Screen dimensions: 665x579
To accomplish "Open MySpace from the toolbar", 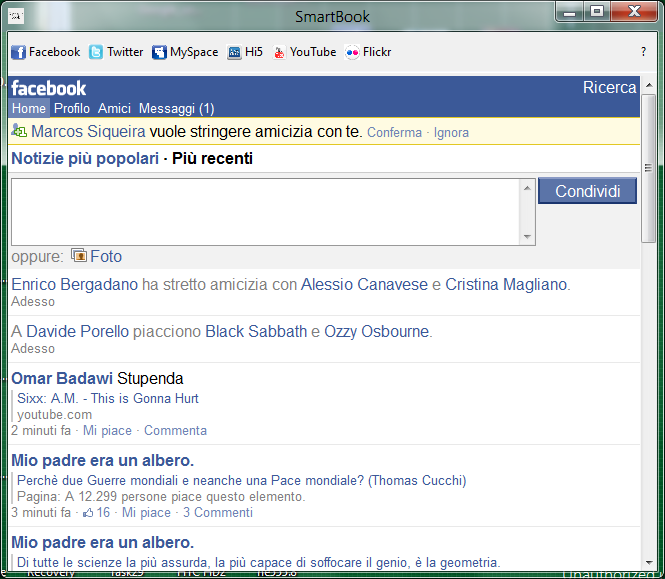I will 185,52.
